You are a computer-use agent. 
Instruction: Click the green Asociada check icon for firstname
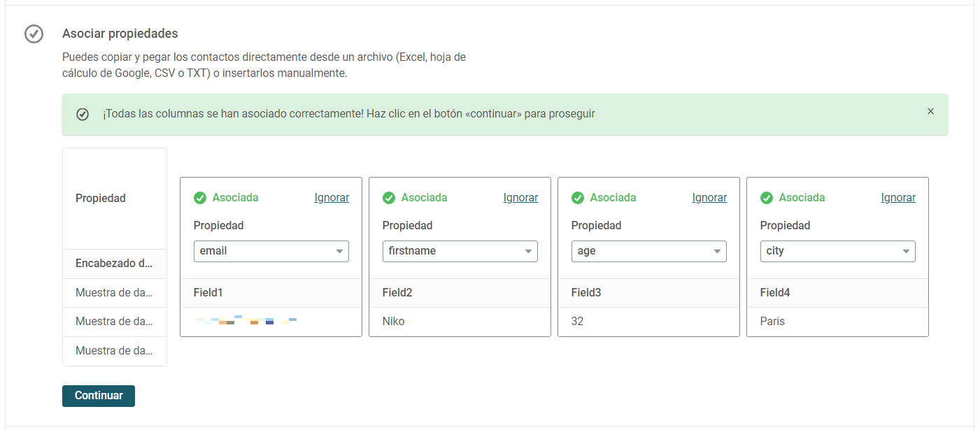pos(389,198)
